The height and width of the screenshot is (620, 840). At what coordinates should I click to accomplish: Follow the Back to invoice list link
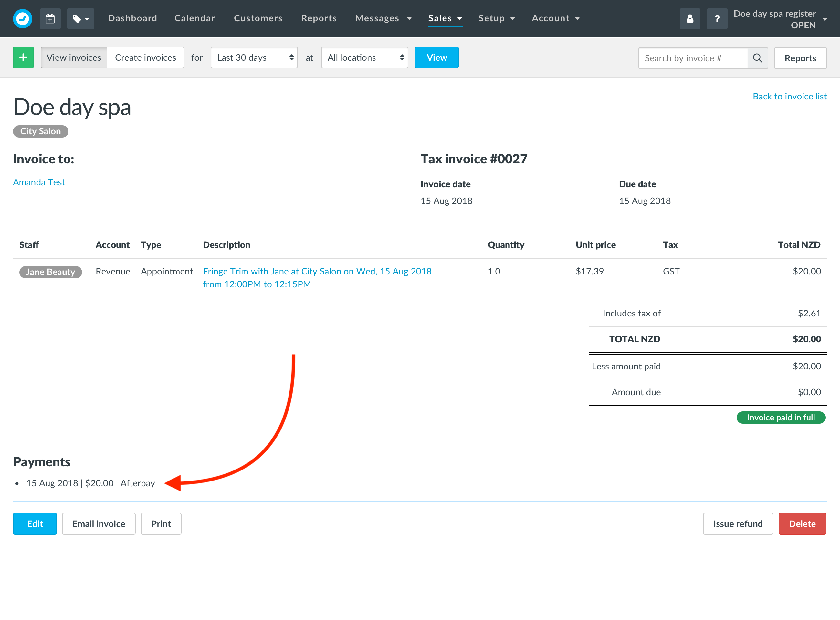tap(790, 96)
